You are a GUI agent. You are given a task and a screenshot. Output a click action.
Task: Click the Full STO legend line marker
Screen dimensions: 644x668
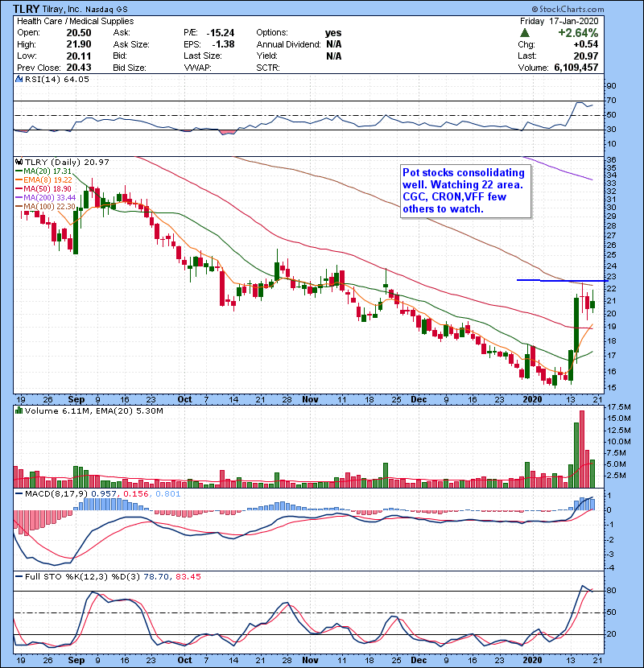pos(19,576)
